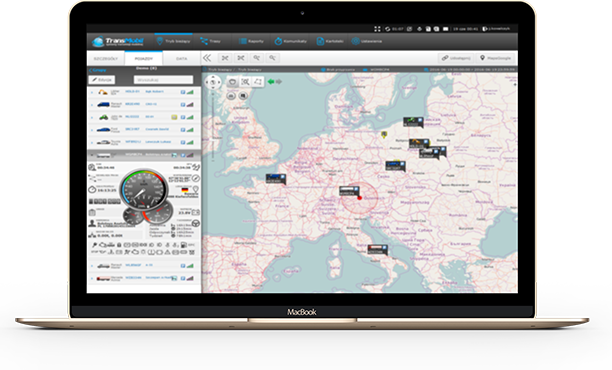Click the driver person icon
This screenshot has width=612, height=370.
[x=92, y=223]
